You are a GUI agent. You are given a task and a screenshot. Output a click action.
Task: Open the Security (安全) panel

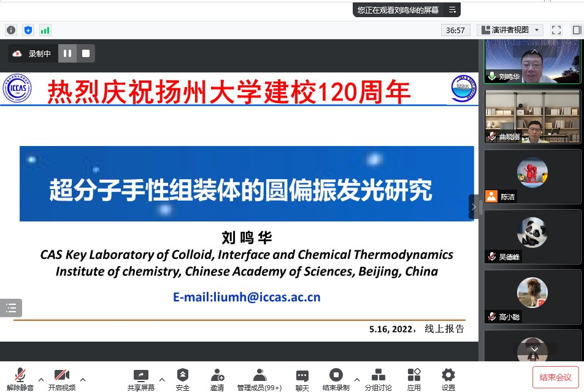pos(183,379)
